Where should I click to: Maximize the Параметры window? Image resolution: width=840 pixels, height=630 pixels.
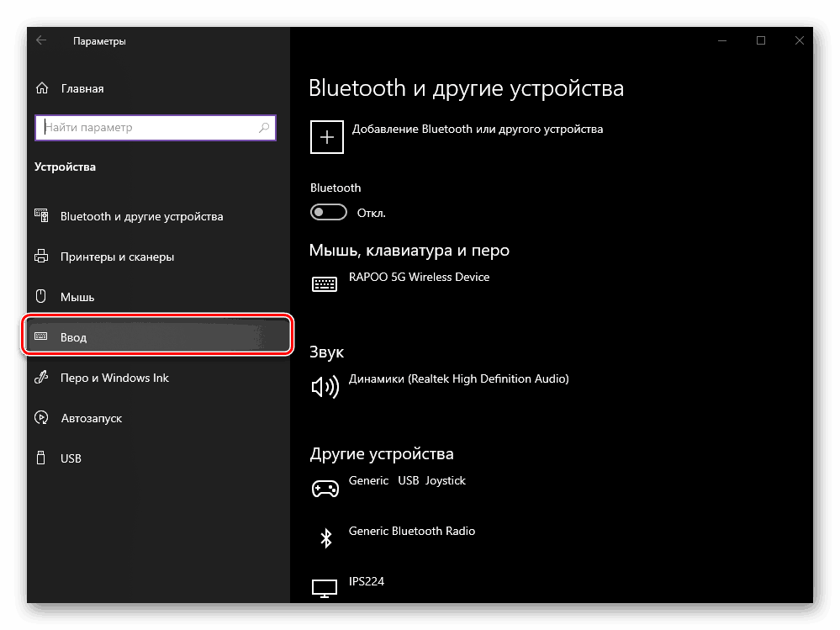(x=761, y=40)
